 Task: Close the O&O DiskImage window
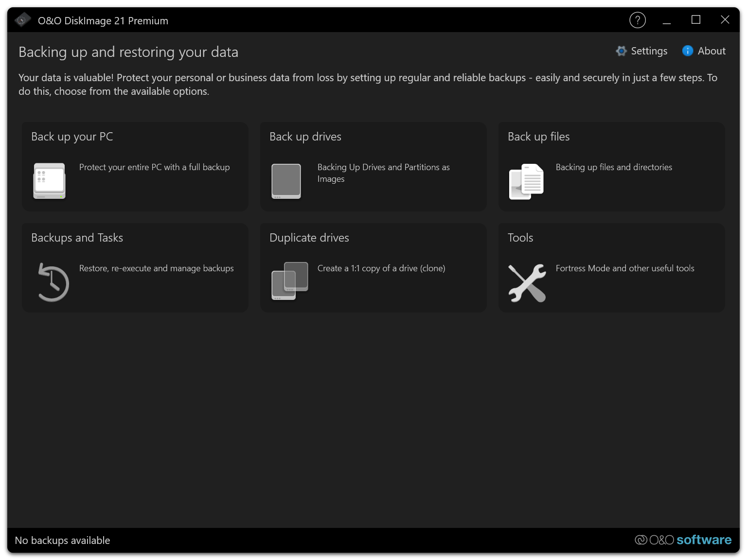click(x=725, y=20)
